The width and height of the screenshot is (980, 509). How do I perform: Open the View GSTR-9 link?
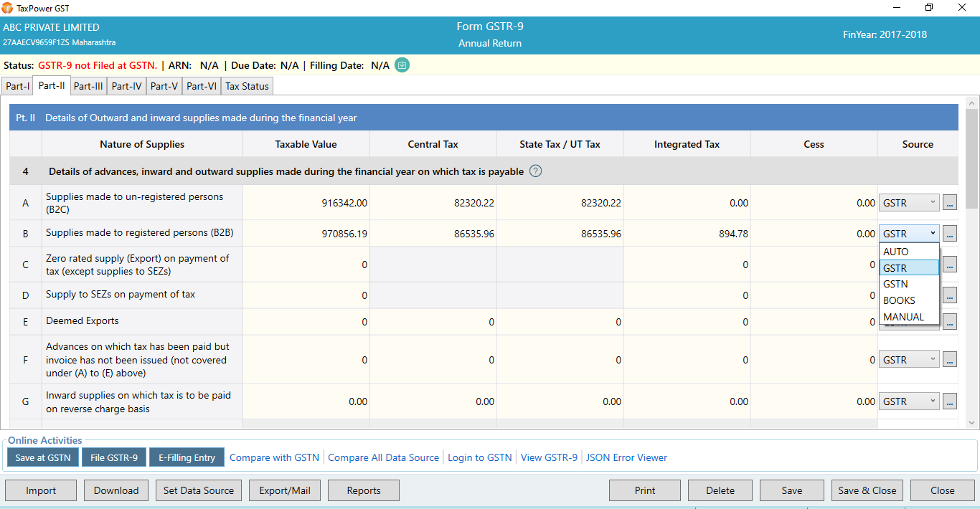tap(549, 457)
